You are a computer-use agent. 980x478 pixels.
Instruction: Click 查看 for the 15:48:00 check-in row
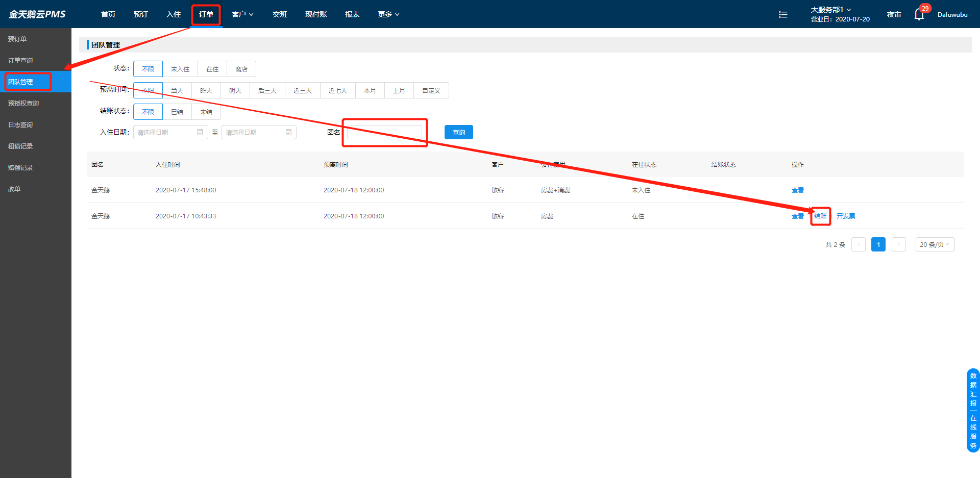(798, 190)
